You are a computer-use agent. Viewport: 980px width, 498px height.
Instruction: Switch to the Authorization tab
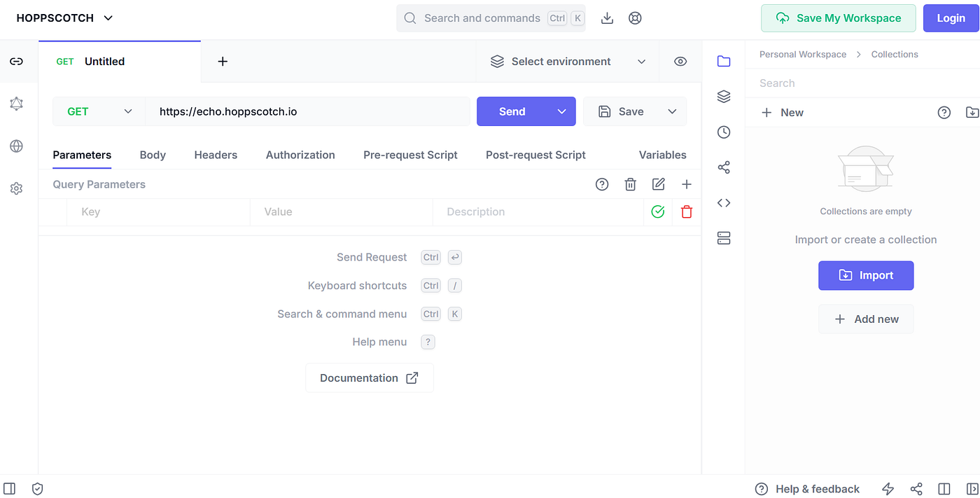(x=300, y=155)
